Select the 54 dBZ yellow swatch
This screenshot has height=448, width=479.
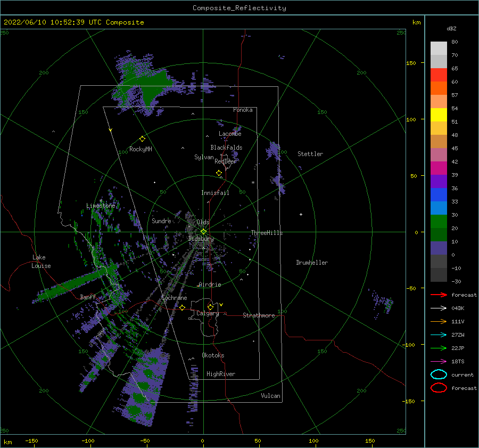pos(439,115)
